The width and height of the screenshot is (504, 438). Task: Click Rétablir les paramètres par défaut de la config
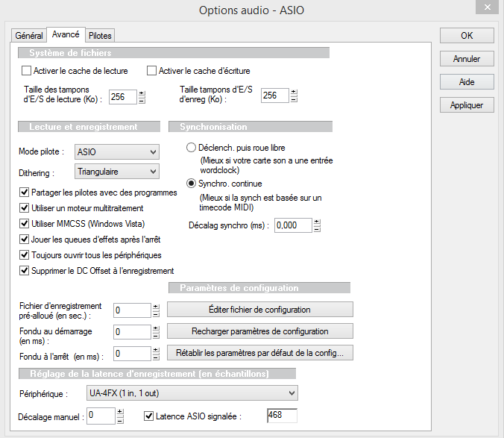[x=259, y=353]
